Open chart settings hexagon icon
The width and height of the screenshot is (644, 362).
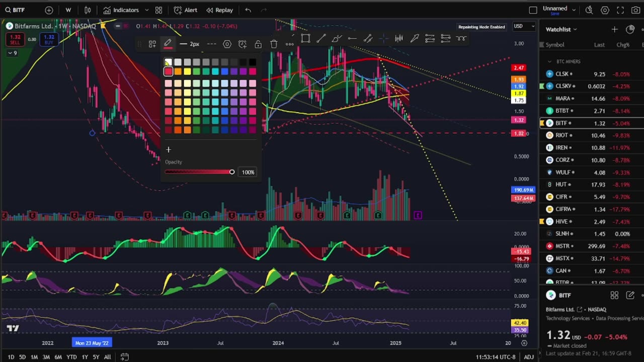(x=605, y=10)
